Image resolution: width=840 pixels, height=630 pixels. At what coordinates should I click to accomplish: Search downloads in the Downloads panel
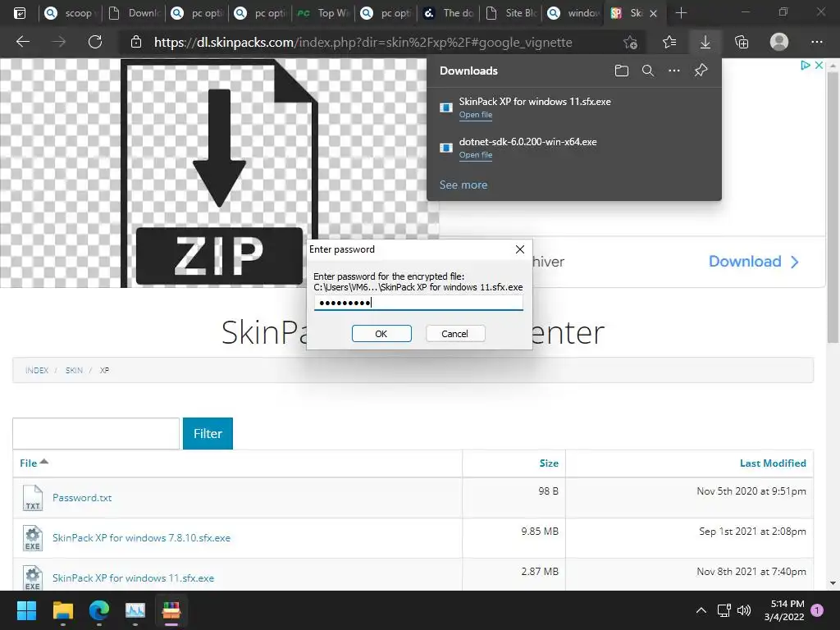(x=648, y=71)
